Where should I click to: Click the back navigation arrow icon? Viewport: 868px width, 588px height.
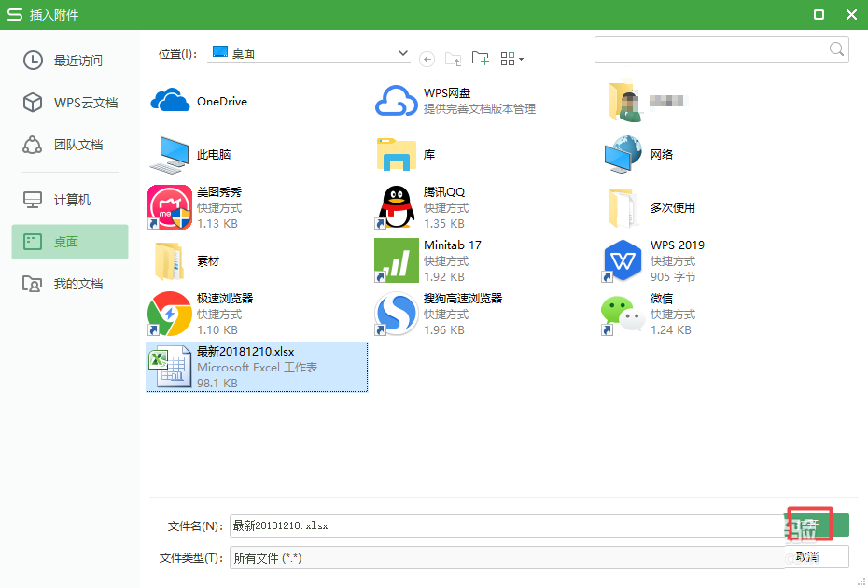point(427,58)
